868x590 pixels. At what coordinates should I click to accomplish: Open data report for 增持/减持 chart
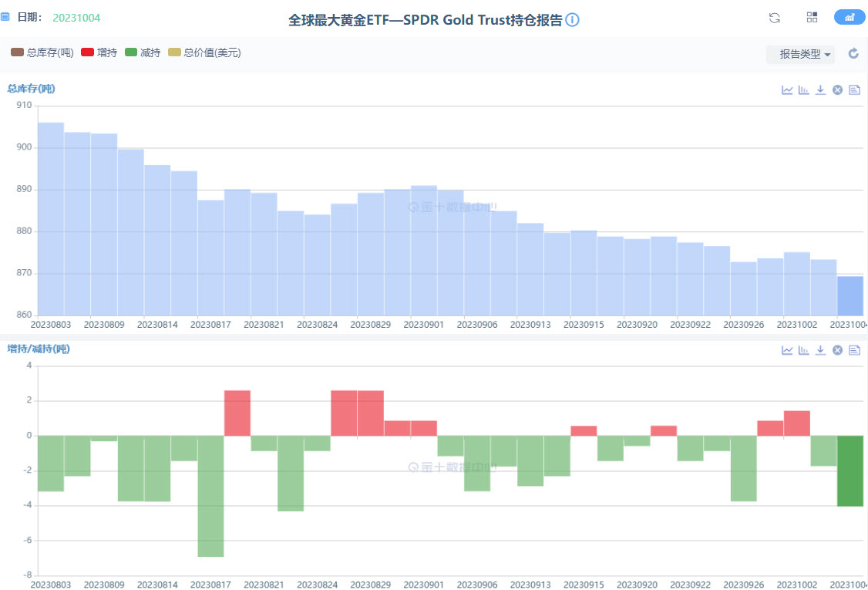pyautogui.click(x=854, y=349)
